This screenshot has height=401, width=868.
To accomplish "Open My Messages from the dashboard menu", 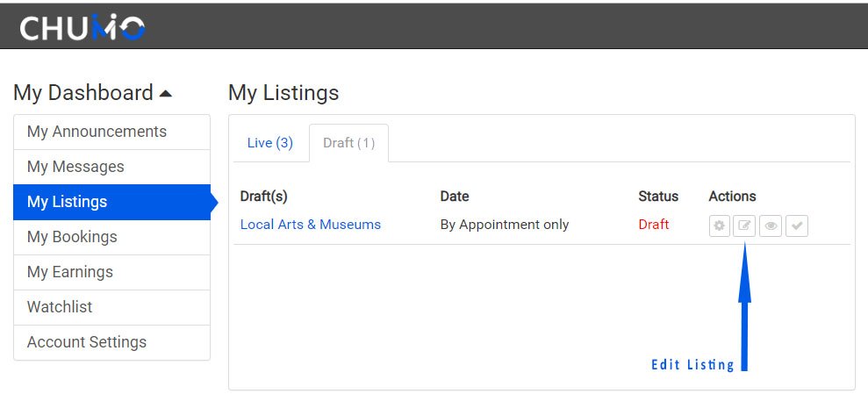I will (111, 167).
